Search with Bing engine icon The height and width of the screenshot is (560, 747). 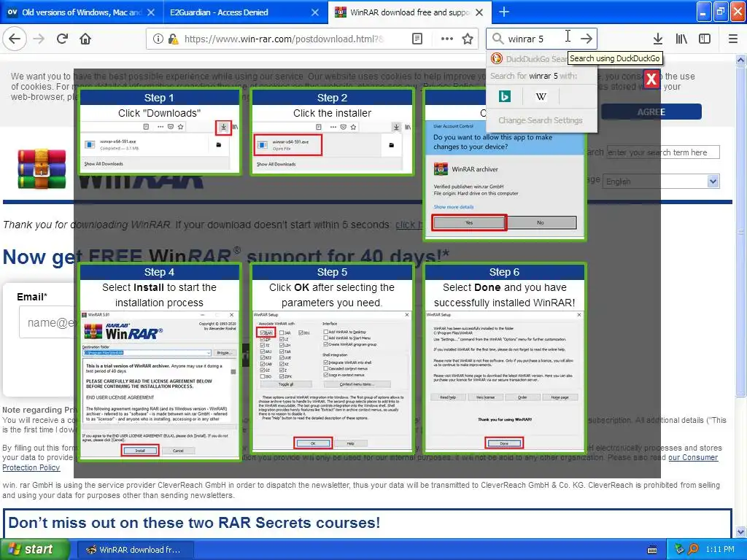coord(505,97)
